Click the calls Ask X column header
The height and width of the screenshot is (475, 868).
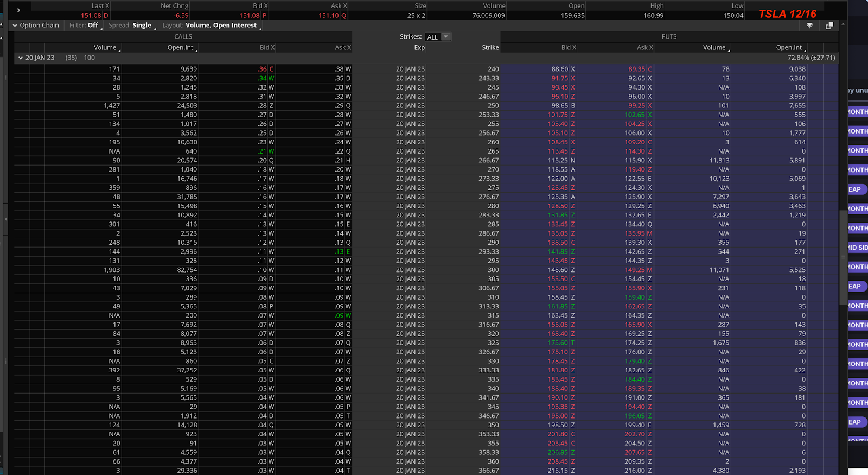[x=343, y=48]
